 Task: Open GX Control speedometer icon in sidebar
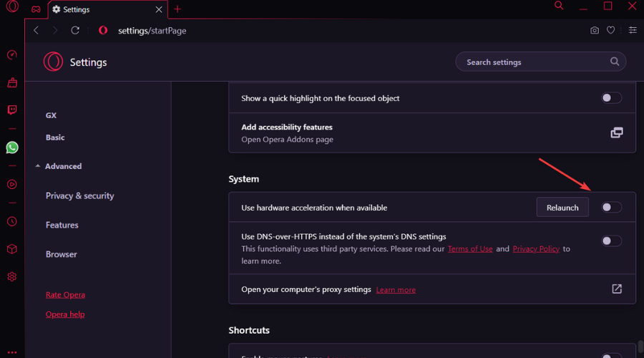(x=12, y=54)
